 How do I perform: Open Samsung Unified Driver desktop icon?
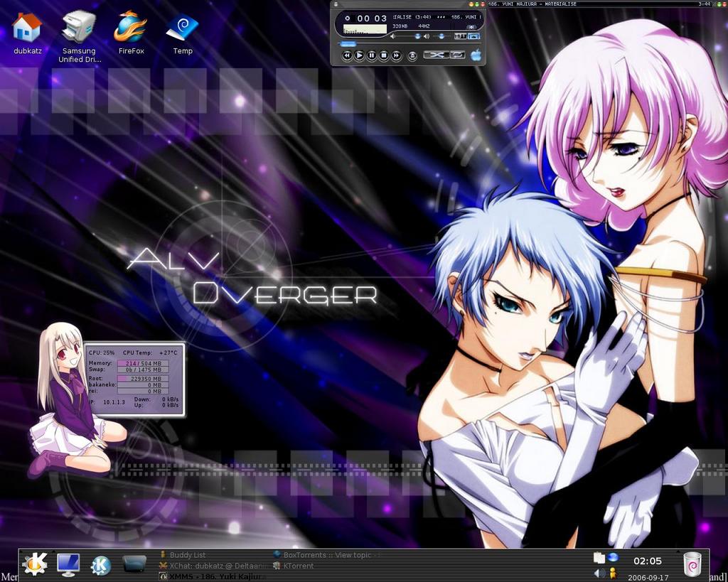click(79, 37)
